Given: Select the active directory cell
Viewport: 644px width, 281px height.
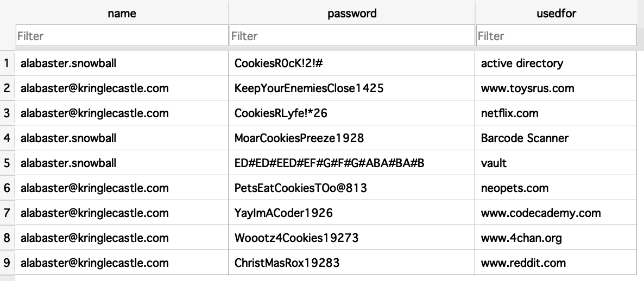Looking at the screenshot, I should click(555, 63).
